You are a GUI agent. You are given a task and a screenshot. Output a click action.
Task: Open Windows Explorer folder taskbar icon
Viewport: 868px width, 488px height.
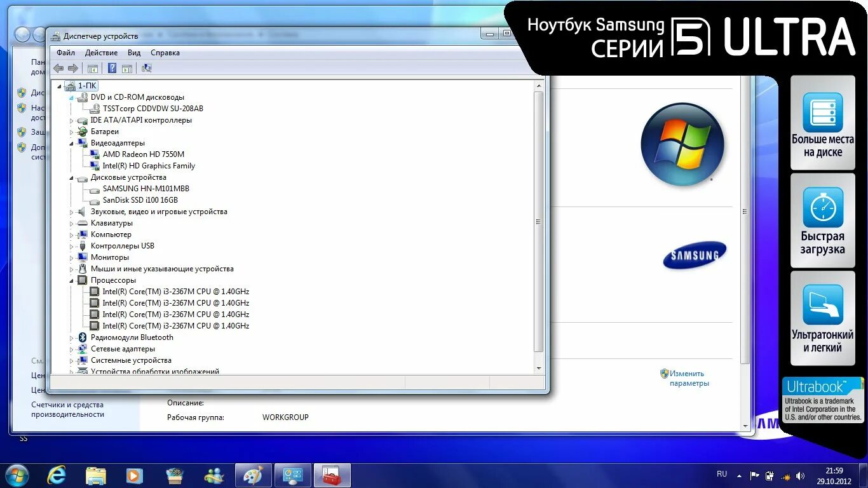[96, 475]
